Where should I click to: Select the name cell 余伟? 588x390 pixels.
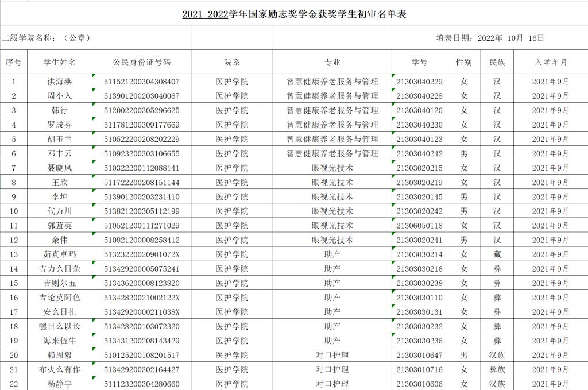60,240
